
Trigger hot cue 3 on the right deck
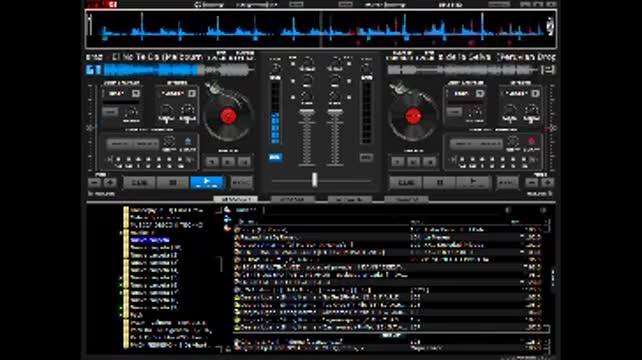(x=430, y=162)
